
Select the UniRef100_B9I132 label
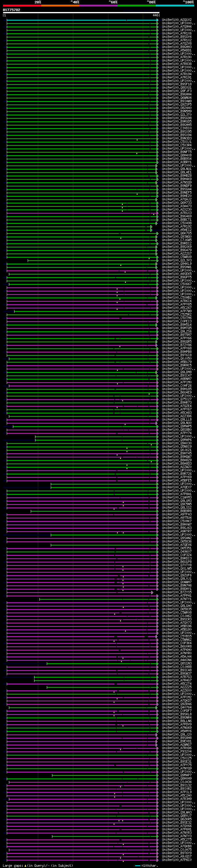[177, 785]
